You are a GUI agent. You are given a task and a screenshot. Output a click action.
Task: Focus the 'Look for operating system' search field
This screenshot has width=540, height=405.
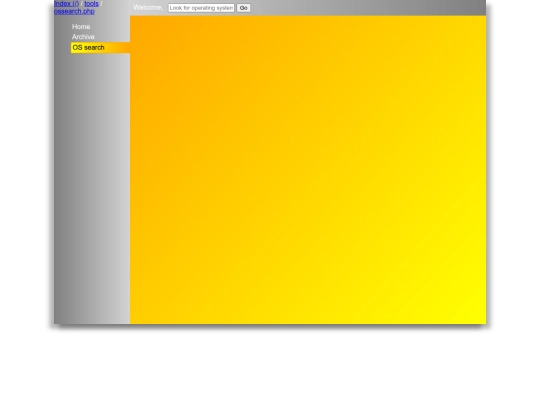201,8
